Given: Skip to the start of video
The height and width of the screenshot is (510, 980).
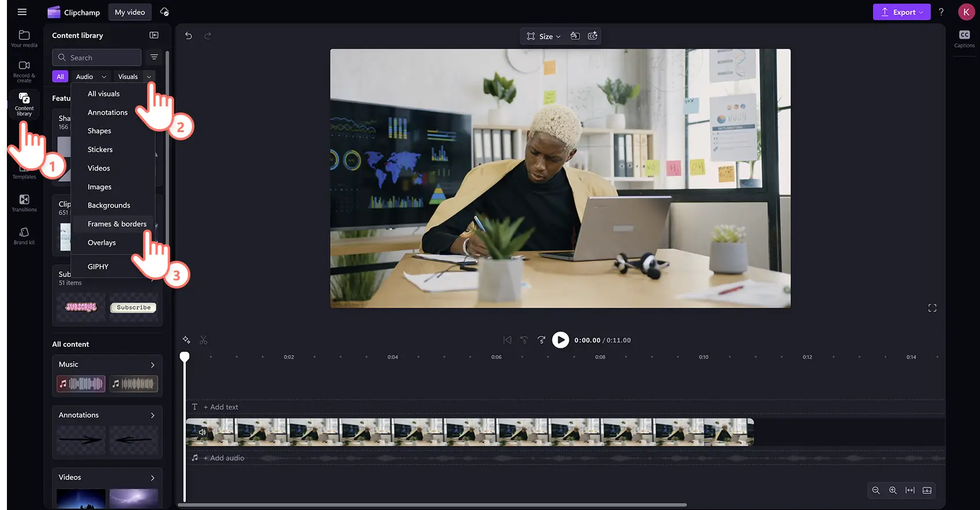Looking at the screenshot, I should point(508,340).
